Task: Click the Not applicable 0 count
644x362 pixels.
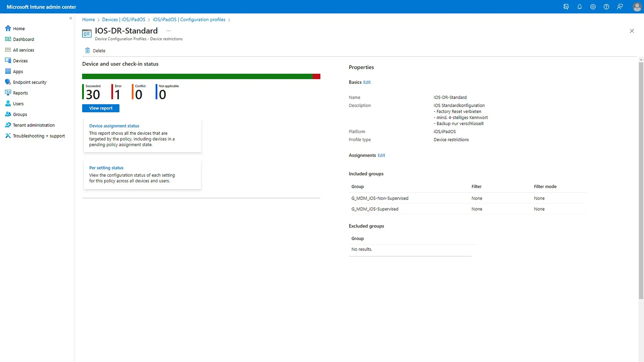Action: point(167,92)
